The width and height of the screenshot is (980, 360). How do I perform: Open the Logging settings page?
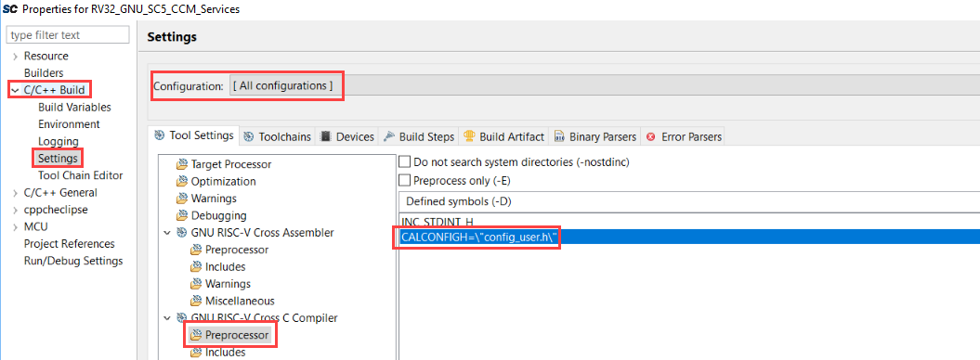point(59,142)
